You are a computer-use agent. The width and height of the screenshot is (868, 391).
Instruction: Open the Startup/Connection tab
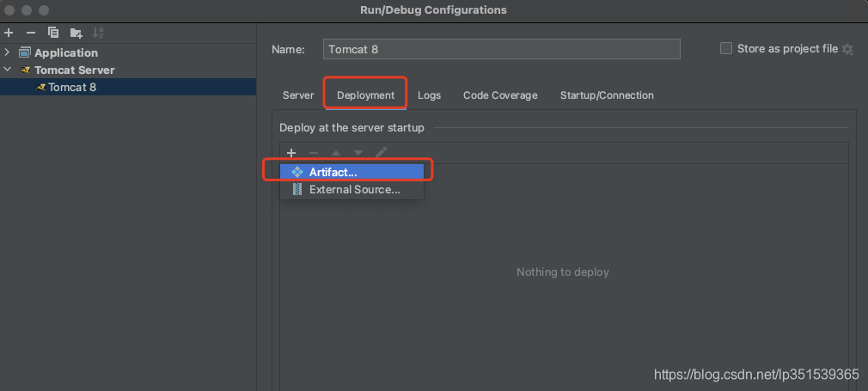[607, 95]
